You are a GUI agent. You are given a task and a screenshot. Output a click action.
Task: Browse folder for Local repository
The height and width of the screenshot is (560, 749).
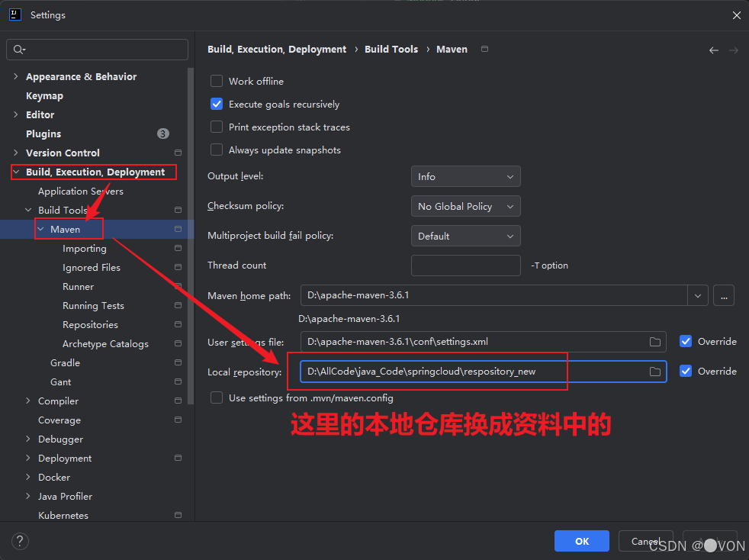point(655,372)
